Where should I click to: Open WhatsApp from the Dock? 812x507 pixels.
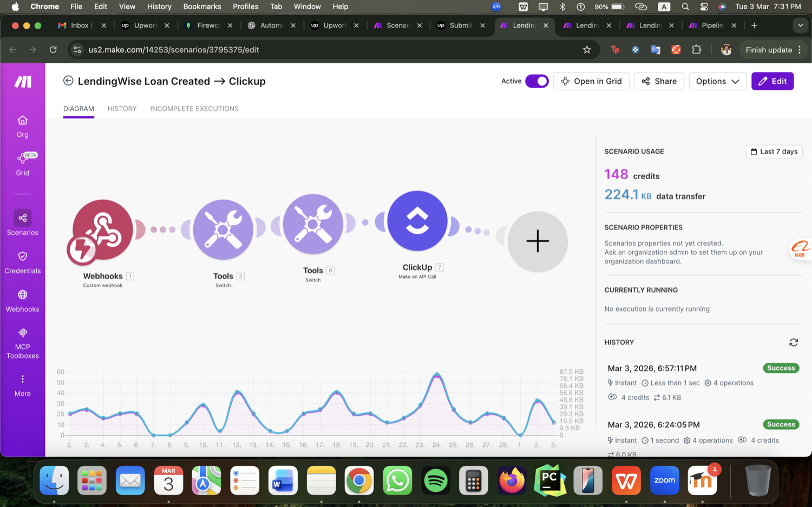397,480
